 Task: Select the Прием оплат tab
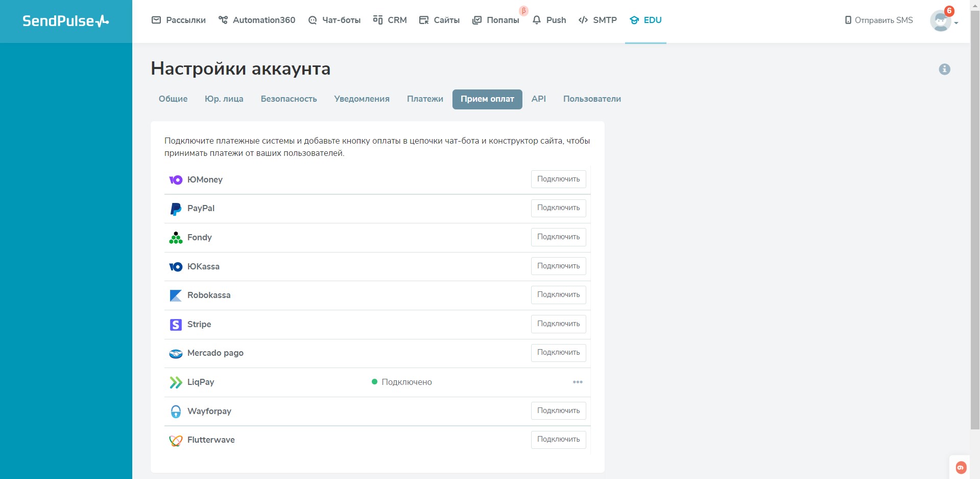487,99
